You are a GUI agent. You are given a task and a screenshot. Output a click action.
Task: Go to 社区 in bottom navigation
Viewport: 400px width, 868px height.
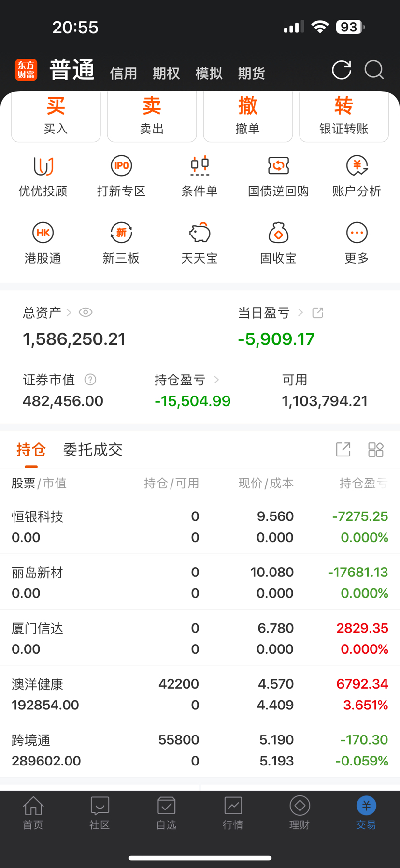(x=100, y=813)
